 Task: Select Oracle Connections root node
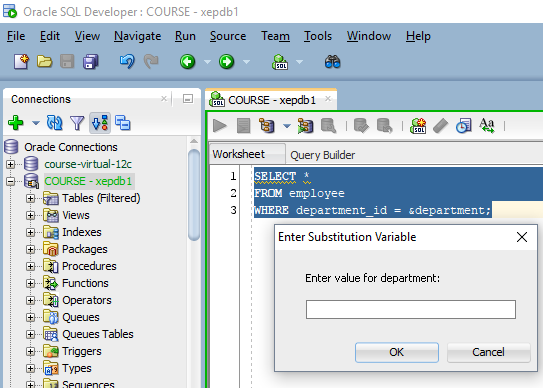71,147
